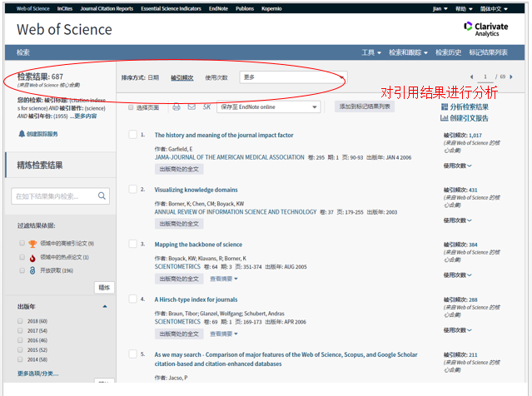
Task: Expand 查看摘要 for Mapping the backbone of science
Action: point(224,279)
